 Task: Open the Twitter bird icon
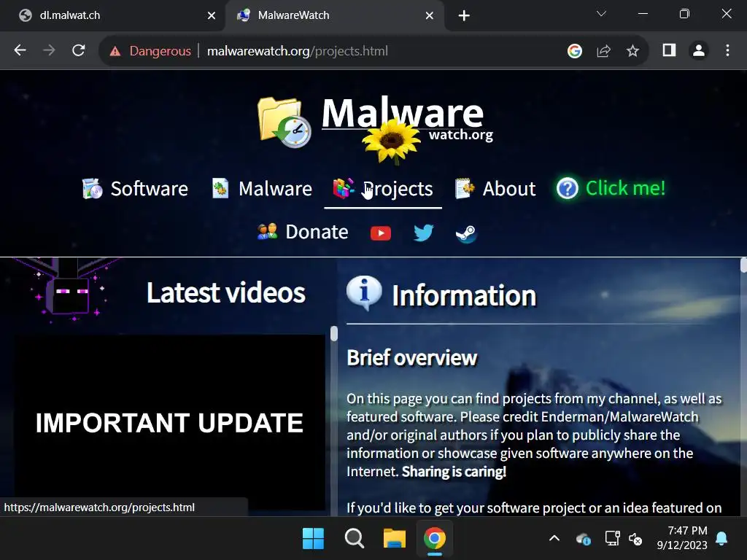point(424,233)
